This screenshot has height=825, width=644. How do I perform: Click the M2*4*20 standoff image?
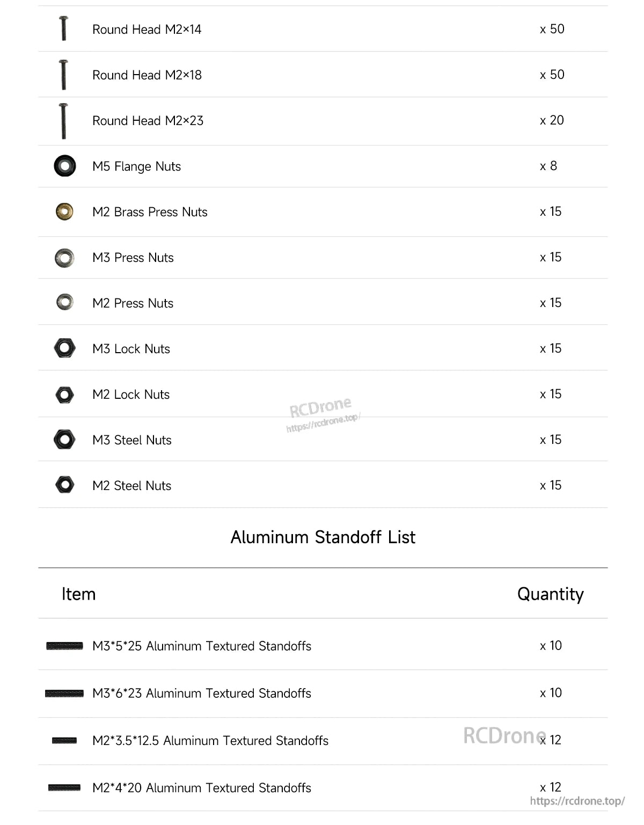coord(64,787)
